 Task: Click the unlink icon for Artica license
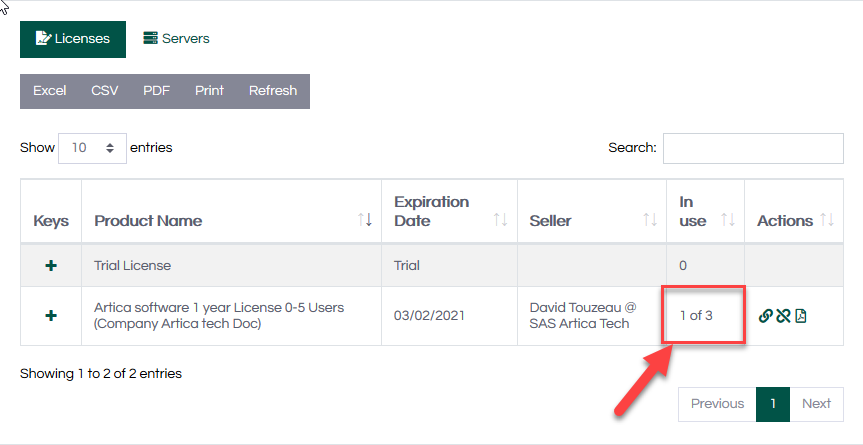click(783, 316)
